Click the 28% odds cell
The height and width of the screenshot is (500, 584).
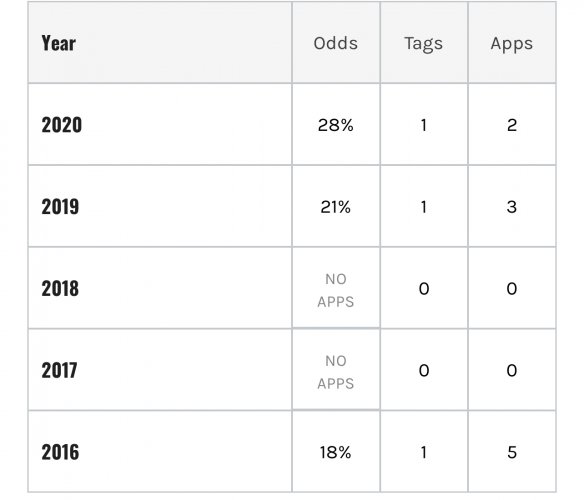coord(336,125)
